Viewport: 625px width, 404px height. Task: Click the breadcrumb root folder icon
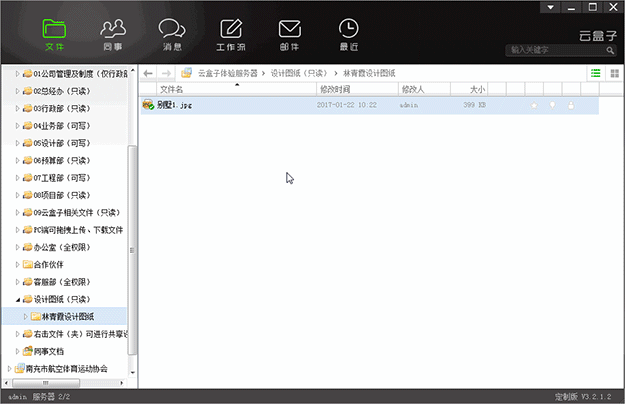187,73
